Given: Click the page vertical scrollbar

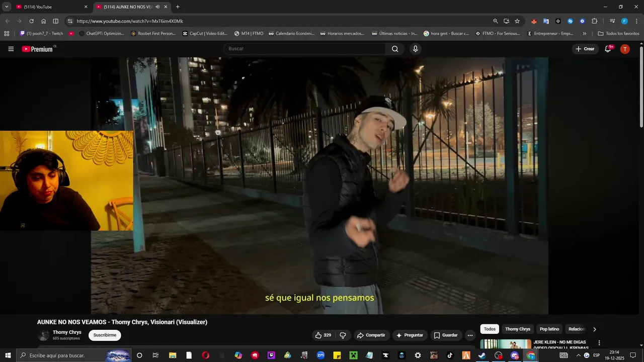Looking at the screenshot, I should pos(641,87).
